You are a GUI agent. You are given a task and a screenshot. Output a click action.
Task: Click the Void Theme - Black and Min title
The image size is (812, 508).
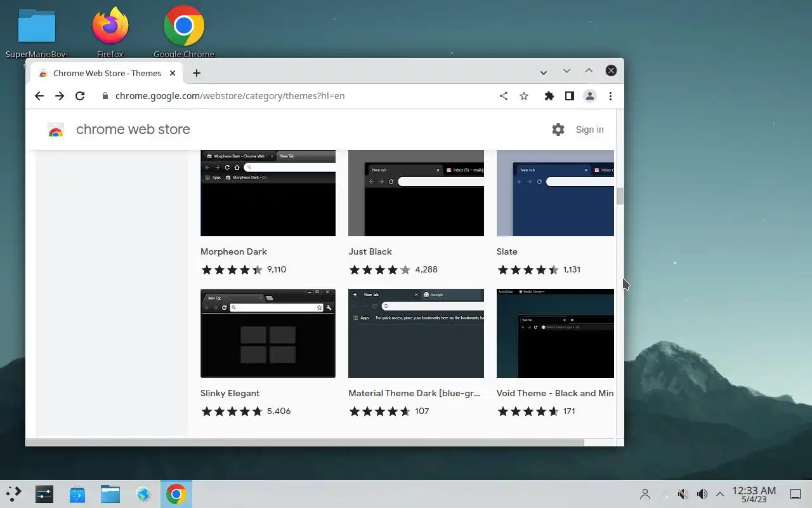tap(555, 393)
